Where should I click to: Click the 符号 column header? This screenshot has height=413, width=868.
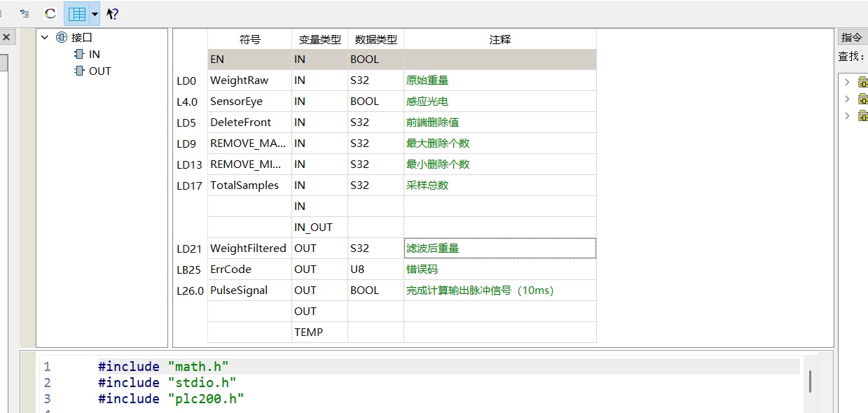(249, 39)
